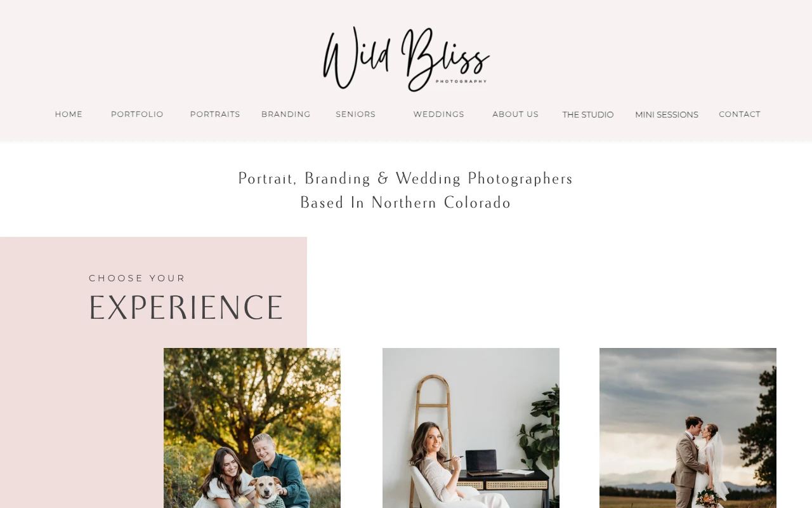Navigate to Weddings
This screenshot has width=812, height=508.
coord(439,114)
